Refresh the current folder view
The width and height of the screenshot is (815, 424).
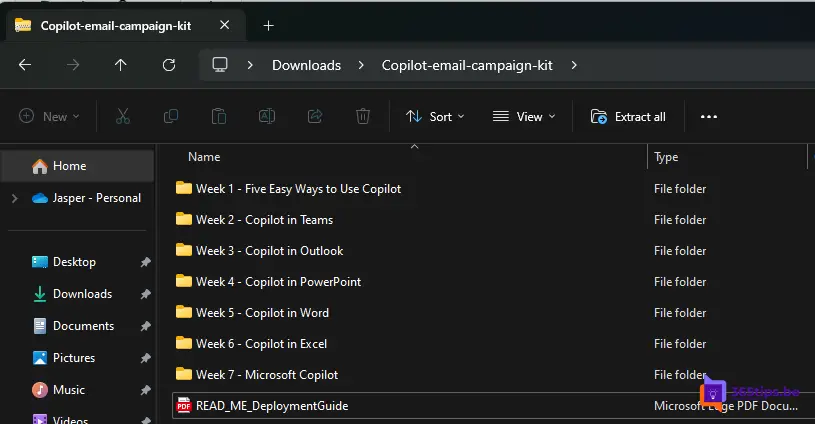(169, 65)
